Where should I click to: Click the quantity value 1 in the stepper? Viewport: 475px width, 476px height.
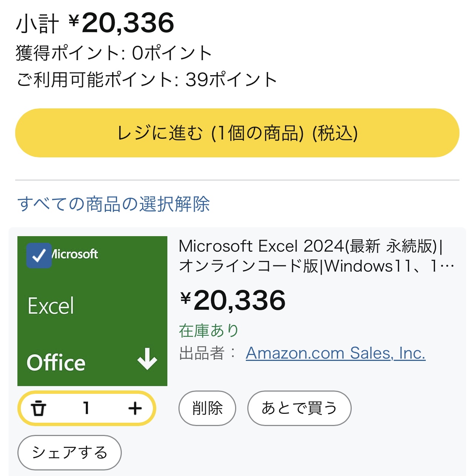(86, 409)
